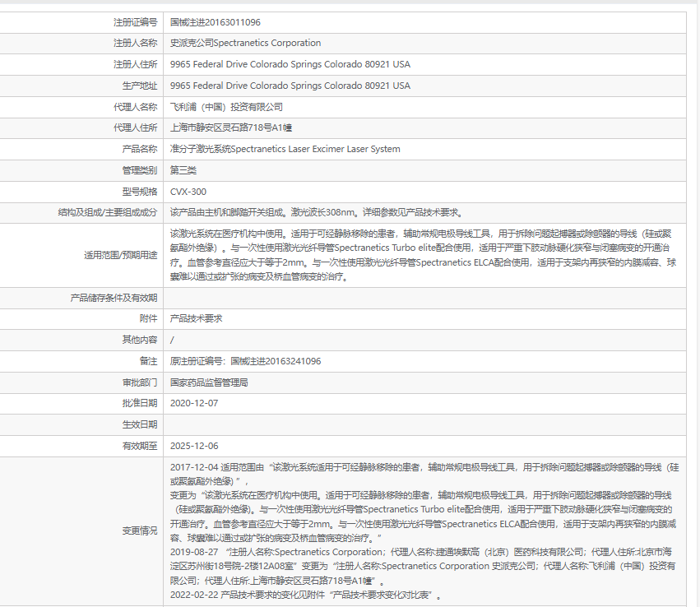This screenshot has height=607, width=700.
Task: Click the 注册人名称 field label
Action: (x=135, y=43)
